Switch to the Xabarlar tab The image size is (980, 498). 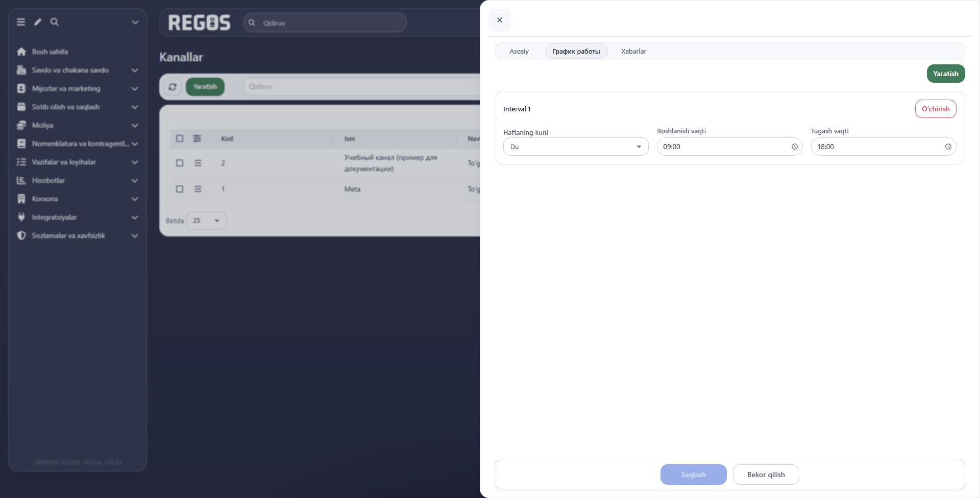tap(633, 51)
